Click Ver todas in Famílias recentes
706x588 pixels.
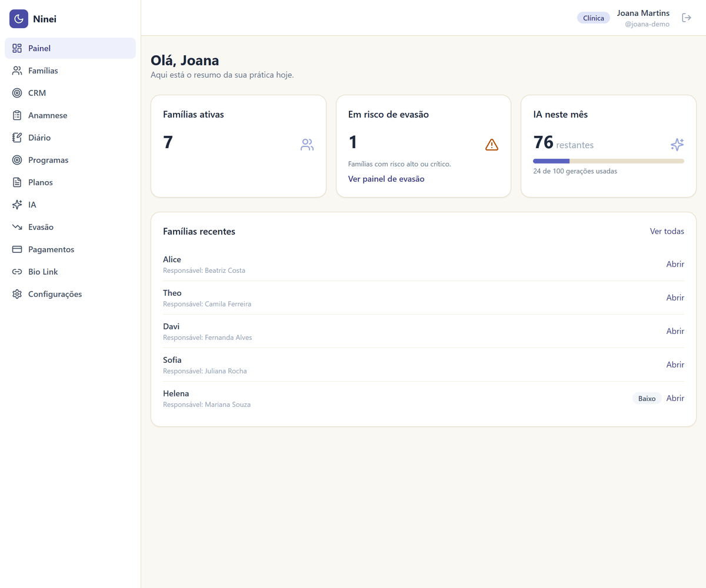(667, 231)
